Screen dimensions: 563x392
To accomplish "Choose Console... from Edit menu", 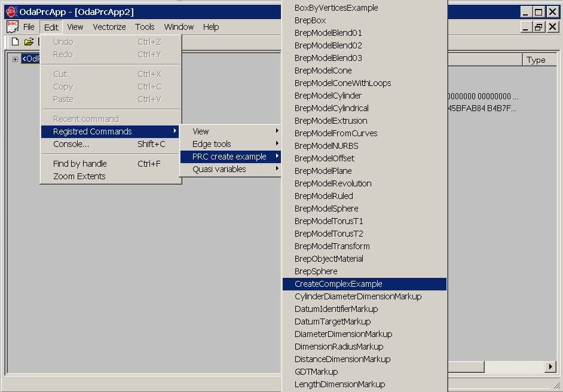I will point(110,144).
